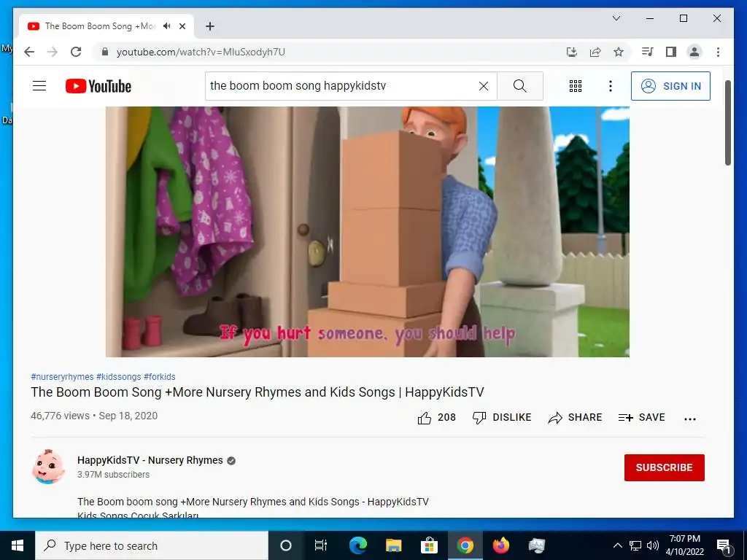Image resolution: width=747 pixels, height=560 pixels.
Task: Open the SHARE dialog
Action: [x=575, y=418]
